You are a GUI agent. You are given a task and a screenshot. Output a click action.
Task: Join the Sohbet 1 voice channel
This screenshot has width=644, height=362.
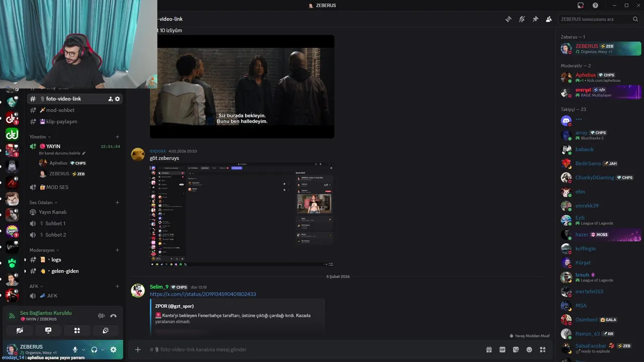74,223
